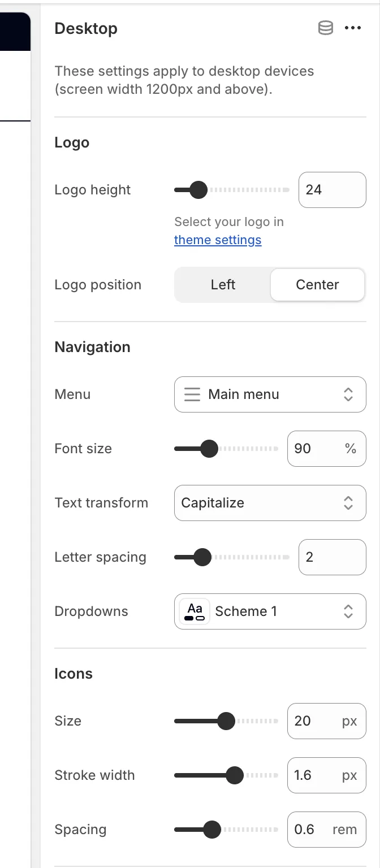This screenshot has width=380, height=868.
Task: Click the Logo height slider handle
Action: pyautogui.click(x=198, y=190)
